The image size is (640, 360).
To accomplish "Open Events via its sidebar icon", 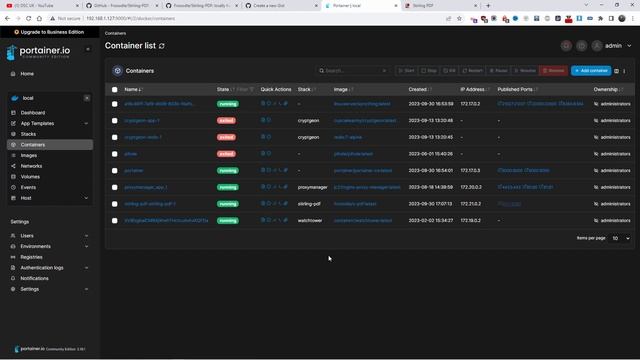I will coord(13,187).
